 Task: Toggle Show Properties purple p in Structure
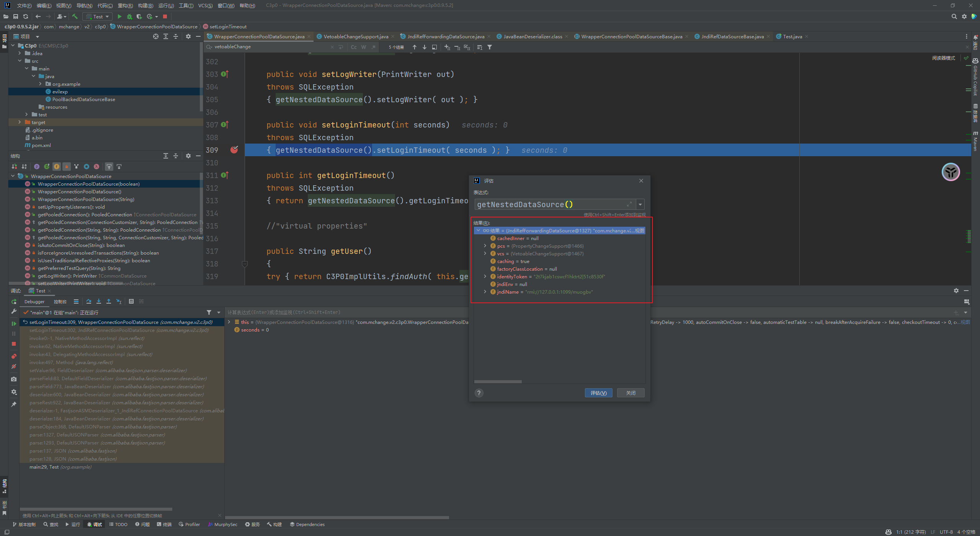pos(37,167)
